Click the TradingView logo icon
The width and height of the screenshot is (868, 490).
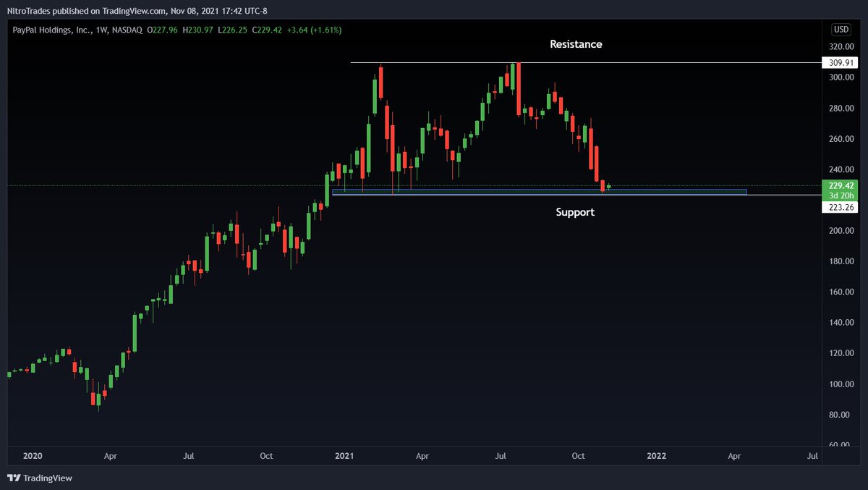pyautogui.click(x=14, y=478)
